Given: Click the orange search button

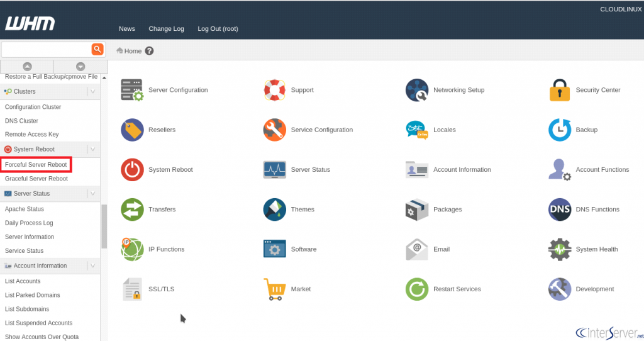Looking at the screenshot, I should [97, 49].
